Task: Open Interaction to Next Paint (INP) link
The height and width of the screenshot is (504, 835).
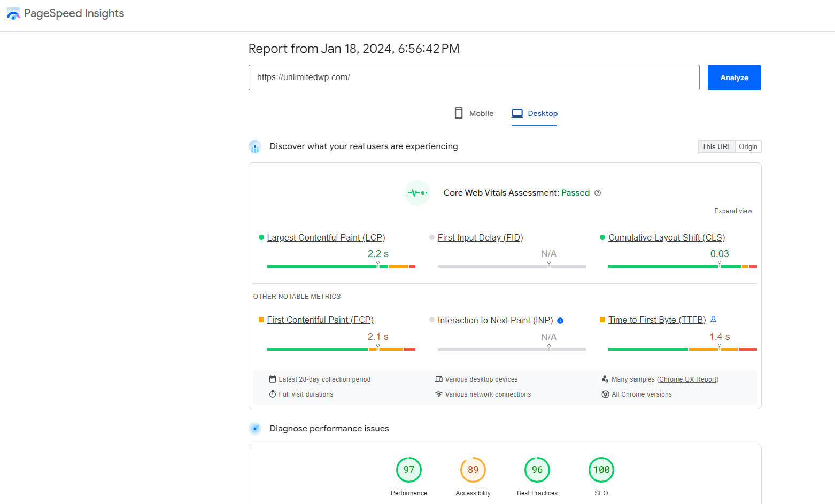Action: click(x=495, y=321)
